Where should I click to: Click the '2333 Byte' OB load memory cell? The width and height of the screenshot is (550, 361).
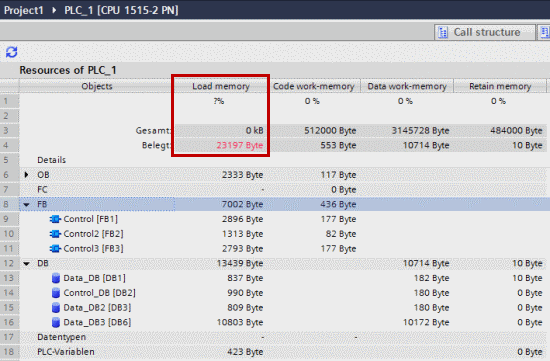click(242, 175)
